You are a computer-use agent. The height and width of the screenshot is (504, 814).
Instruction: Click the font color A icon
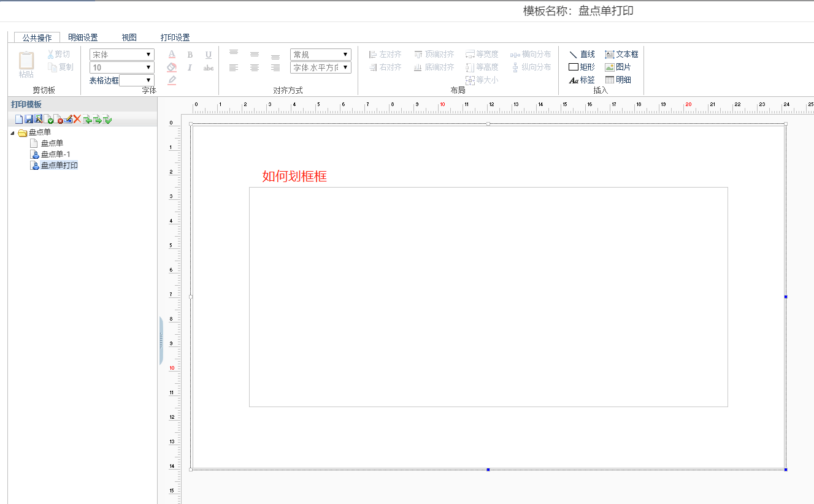click(x=172, y=55)
